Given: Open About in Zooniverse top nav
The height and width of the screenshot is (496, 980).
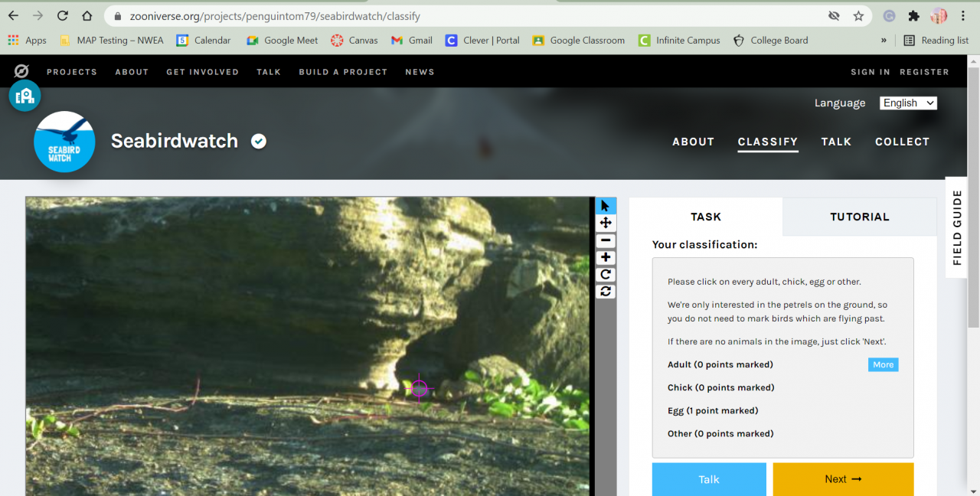Looking at the screenshot, I should tap(132, 72).
